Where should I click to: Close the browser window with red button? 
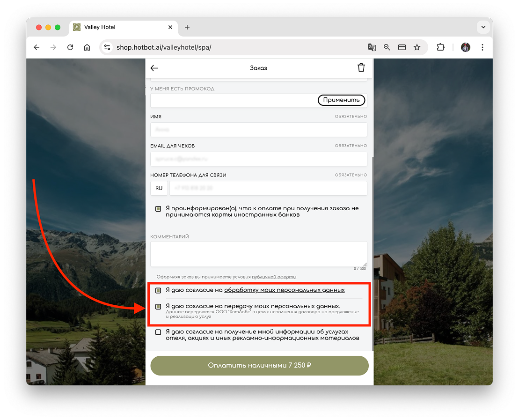tap(39, 27)
